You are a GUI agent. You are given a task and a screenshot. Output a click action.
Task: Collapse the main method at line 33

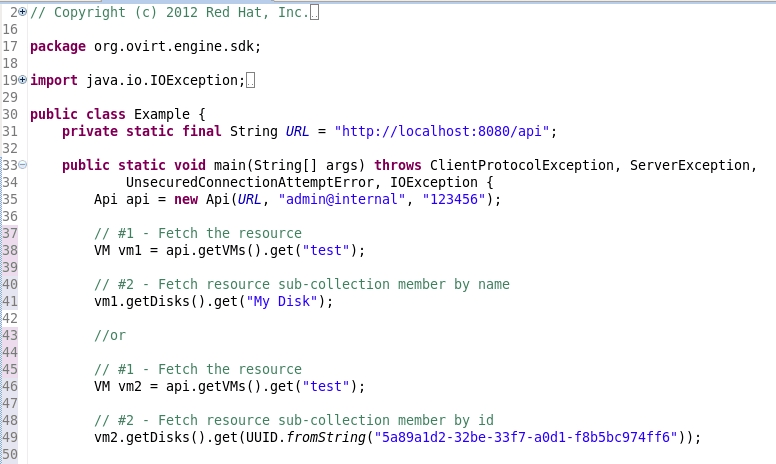click(23, 165)
